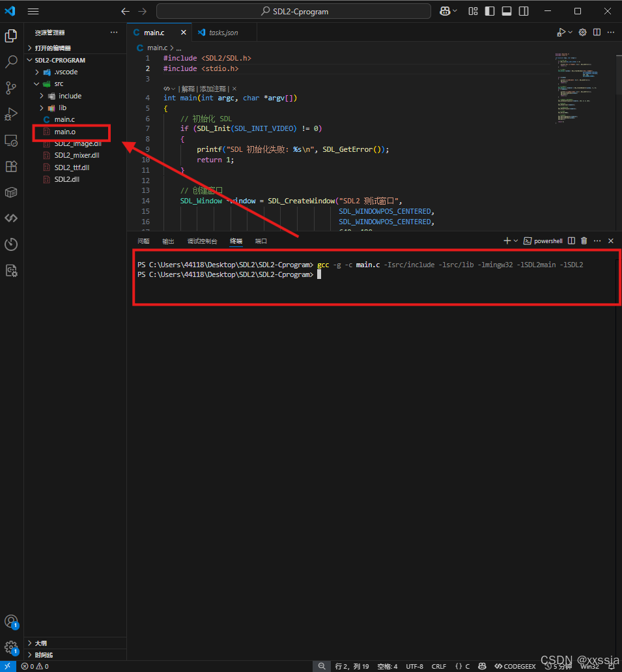Open the terminal profile dropdown chevron
The height and width of the screenshot is (672, 622).
tap(515, 241)
